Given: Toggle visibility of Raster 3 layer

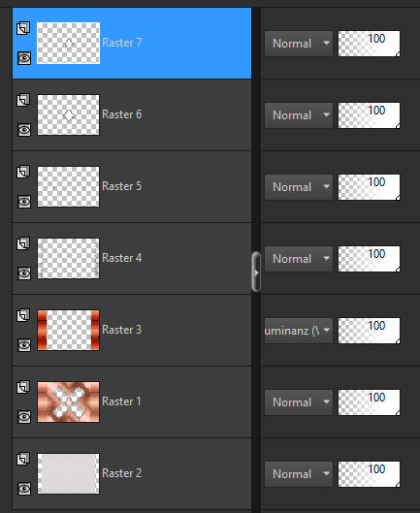Looking at the screenshot, I should 24,345.
